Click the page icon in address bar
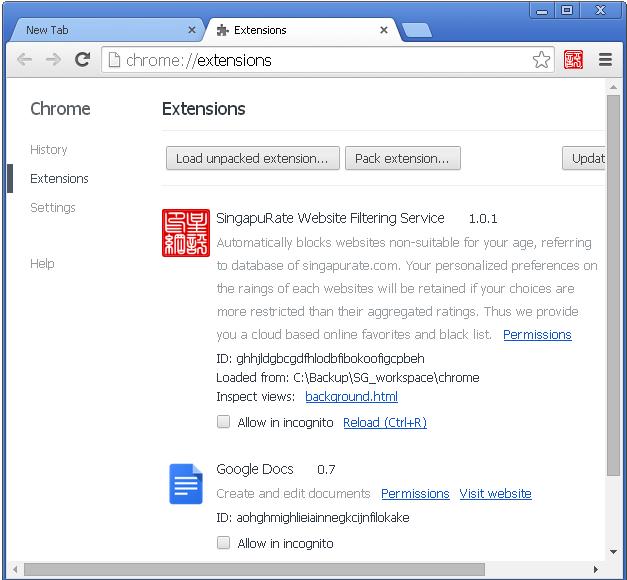The image size is (627, 580). 114,60
